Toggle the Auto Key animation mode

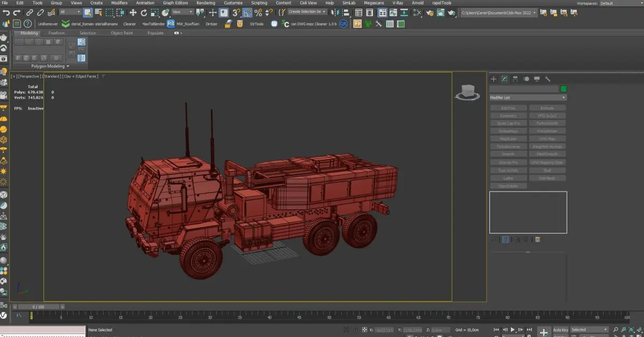click(561, 329)
